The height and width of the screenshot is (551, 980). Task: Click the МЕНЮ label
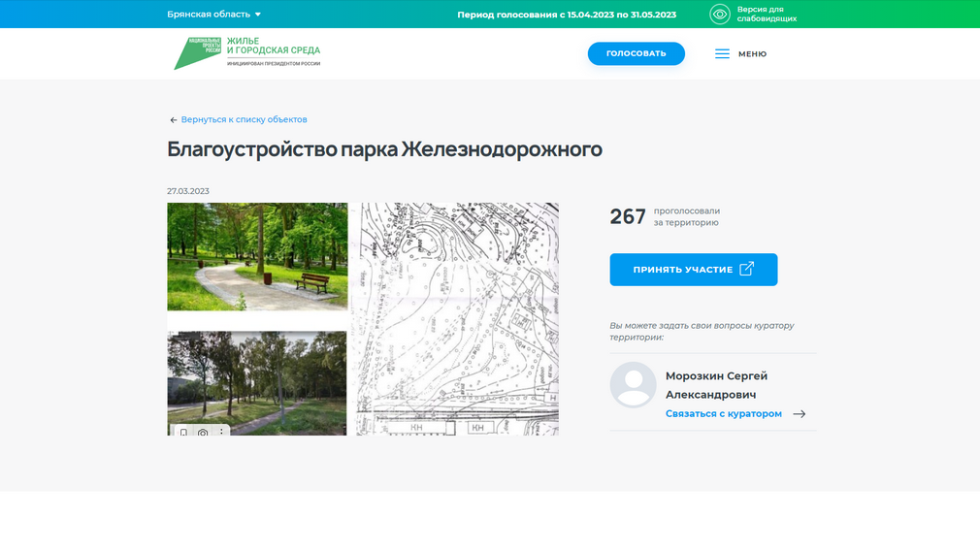click(752, 54)
